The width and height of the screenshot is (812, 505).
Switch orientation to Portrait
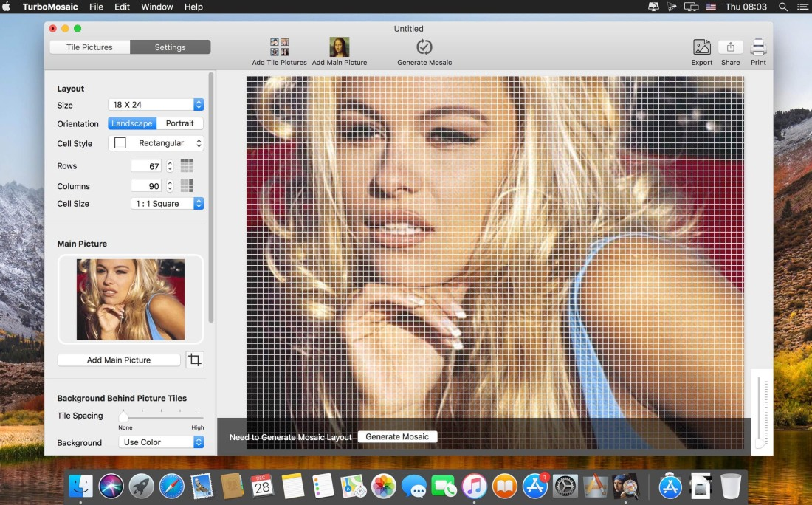click(x=179, y=123)
